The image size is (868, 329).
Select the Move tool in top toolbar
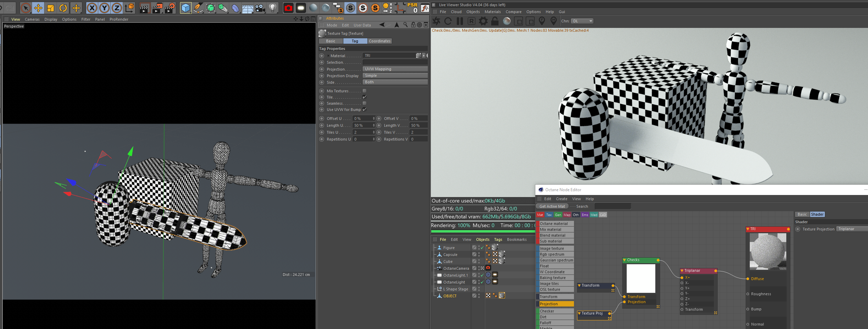pos(38,8)
